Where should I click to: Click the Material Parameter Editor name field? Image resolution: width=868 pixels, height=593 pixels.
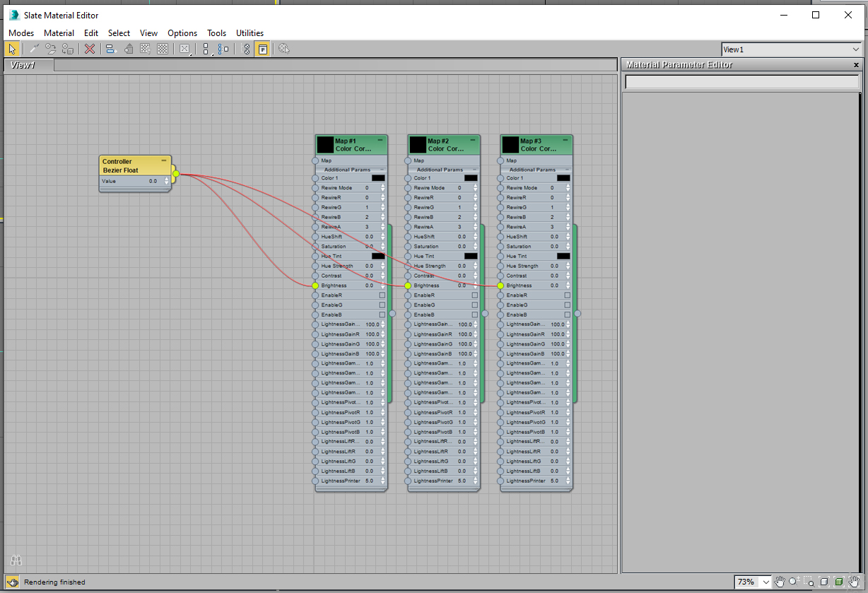(741, 82)
